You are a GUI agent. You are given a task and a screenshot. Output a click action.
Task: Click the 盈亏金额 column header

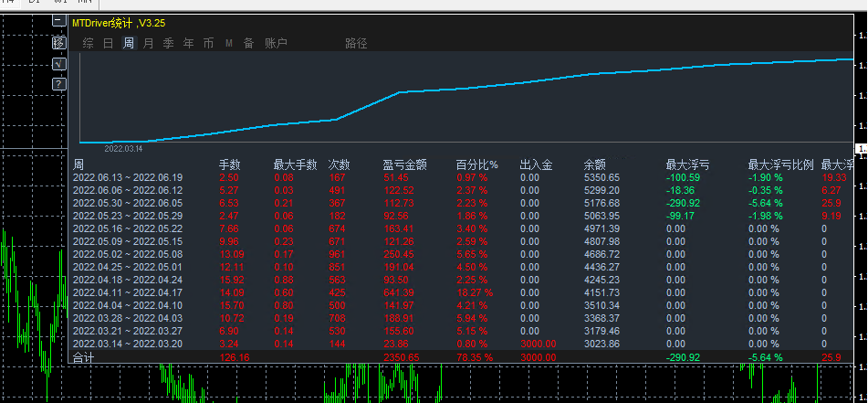[x=404, y=164]
